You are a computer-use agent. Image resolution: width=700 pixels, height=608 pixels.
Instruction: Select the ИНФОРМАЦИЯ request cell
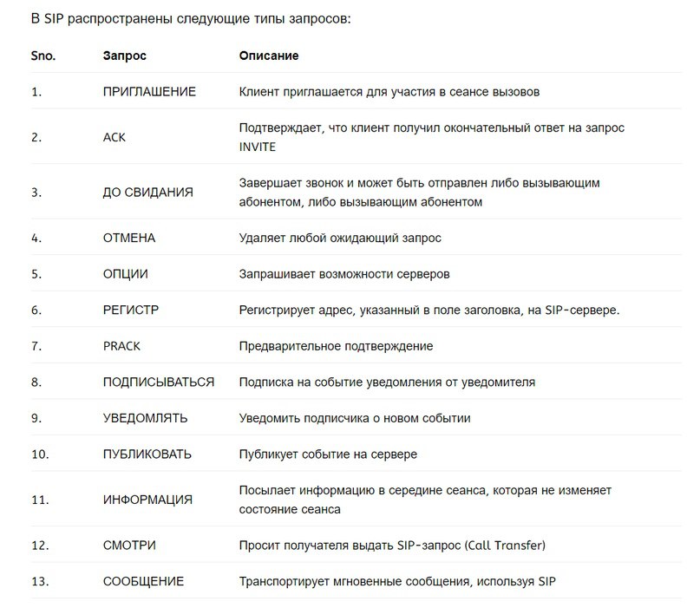[147, 500]
